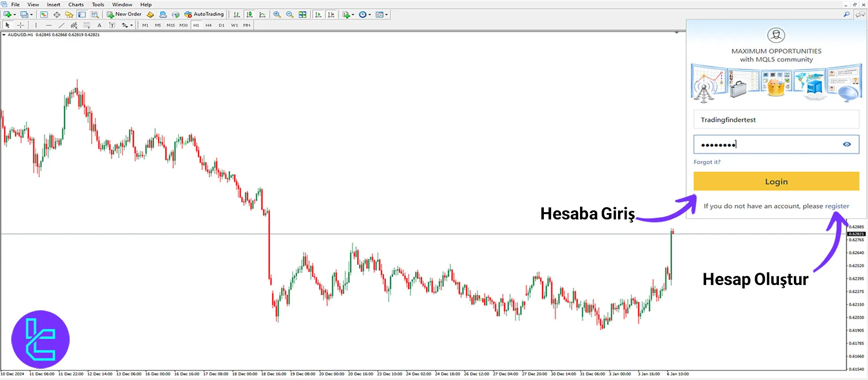Zoom out of the chart
Screen dimensions: 868x380
290,14
